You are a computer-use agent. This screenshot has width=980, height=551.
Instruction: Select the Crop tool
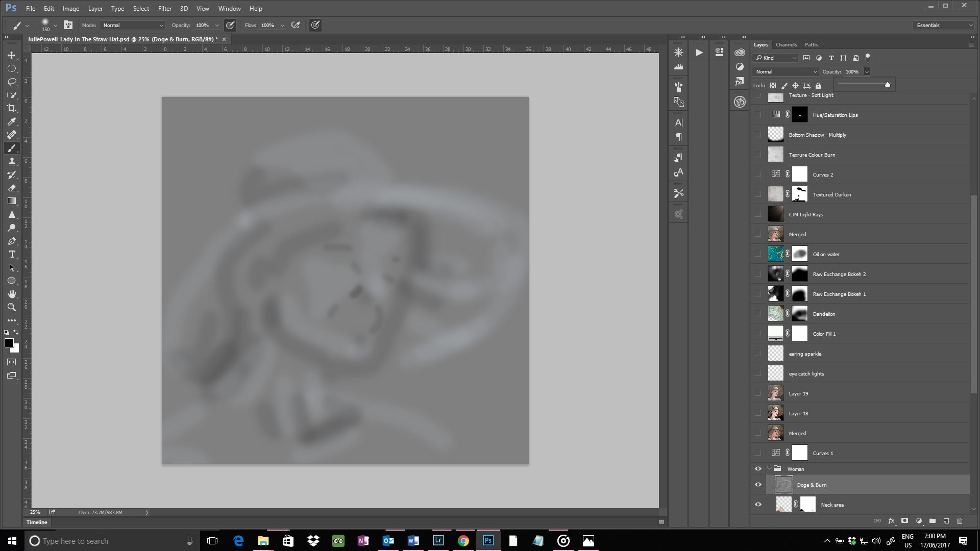[11, 108]
